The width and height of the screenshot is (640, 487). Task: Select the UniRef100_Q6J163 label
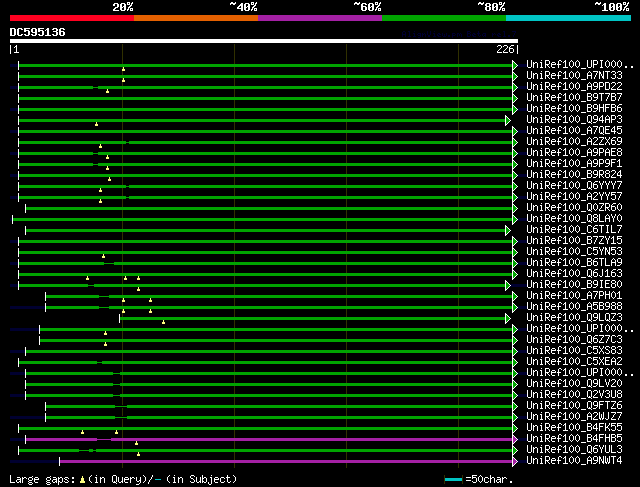click(574, 274)
